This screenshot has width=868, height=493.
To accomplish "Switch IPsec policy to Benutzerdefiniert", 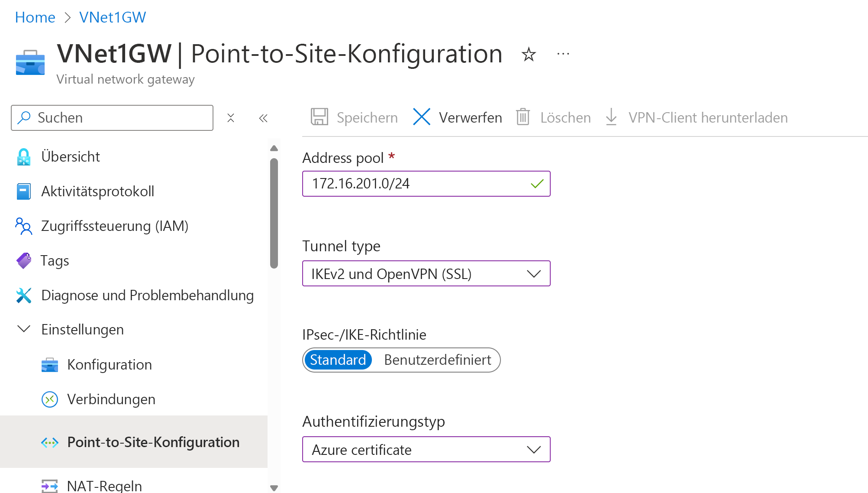I will 437,360.
